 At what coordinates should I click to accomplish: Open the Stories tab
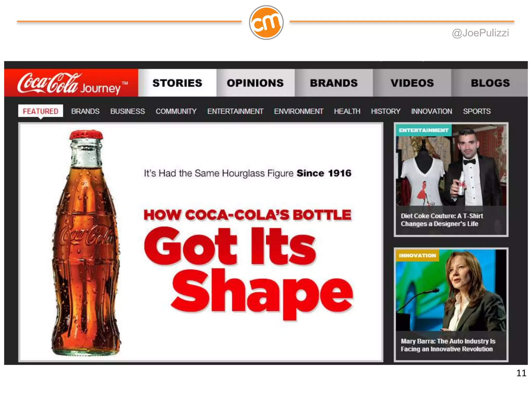coord(177,83)
